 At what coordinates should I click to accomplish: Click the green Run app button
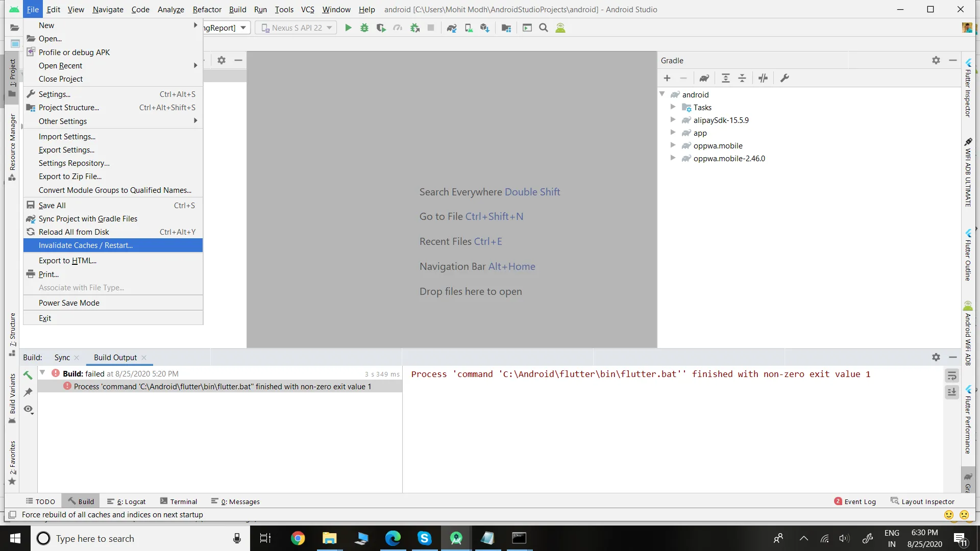pyautogui.click(x=348, y=28)
